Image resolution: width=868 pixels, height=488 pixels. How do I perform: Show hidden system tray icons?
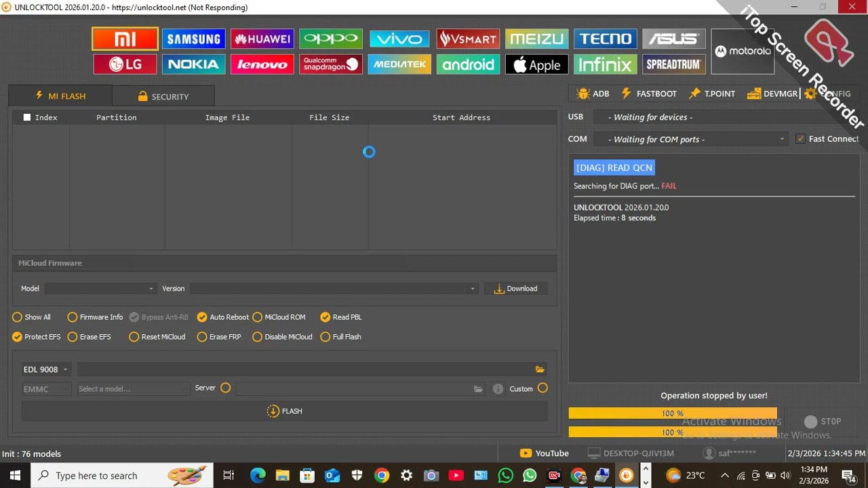724,475
